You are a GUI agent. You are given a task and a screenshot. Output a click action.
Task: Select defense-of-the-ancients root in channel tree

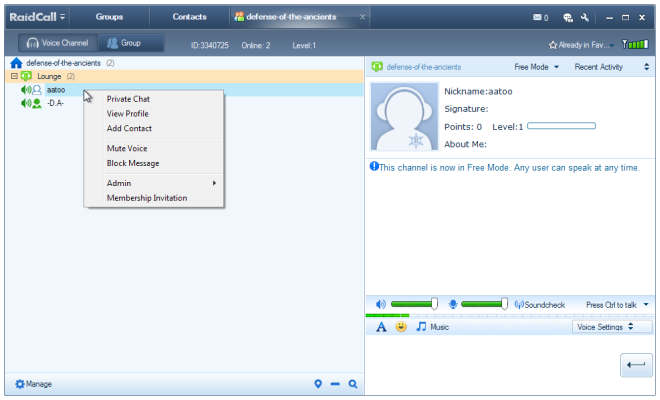point(63,63)
